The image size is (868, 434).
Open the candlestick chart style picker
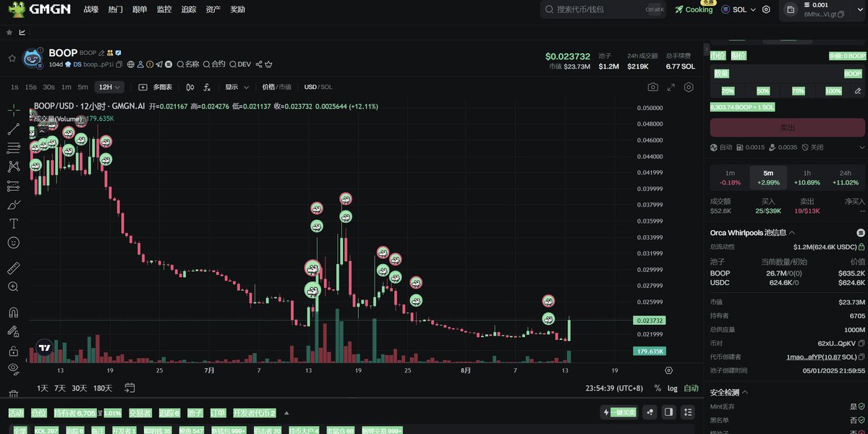(x=190, y=87)
